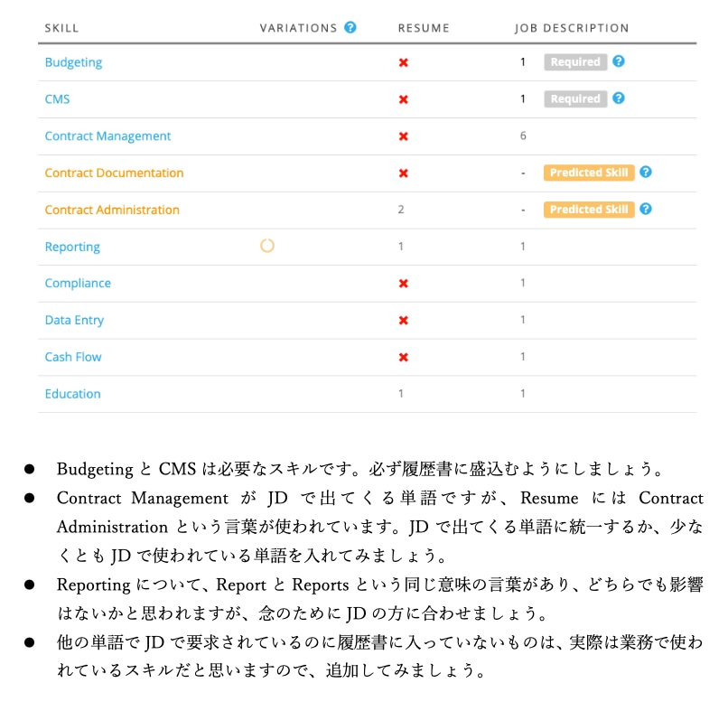This screenshot has width=728, height=711.
Task: Click job description count 1 in CMS row
Action: click(x=523, y=98)
